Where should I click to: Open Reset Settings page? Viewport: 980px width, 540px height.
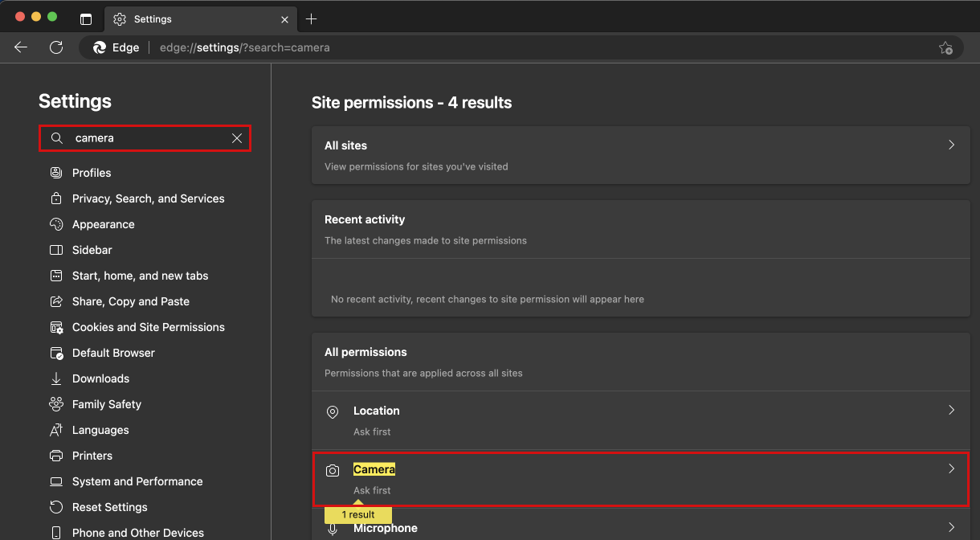coord(109,507)
